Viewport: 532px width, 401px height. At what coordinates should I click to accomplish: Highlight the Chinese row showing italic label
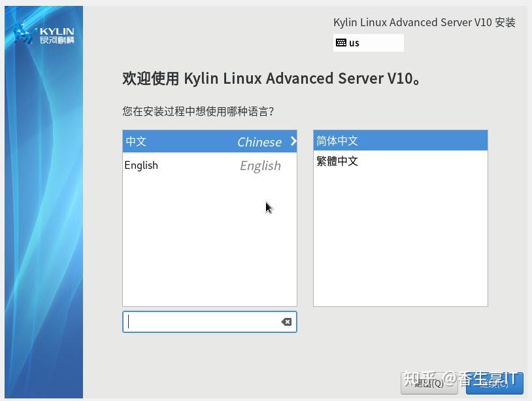(209, 141)
